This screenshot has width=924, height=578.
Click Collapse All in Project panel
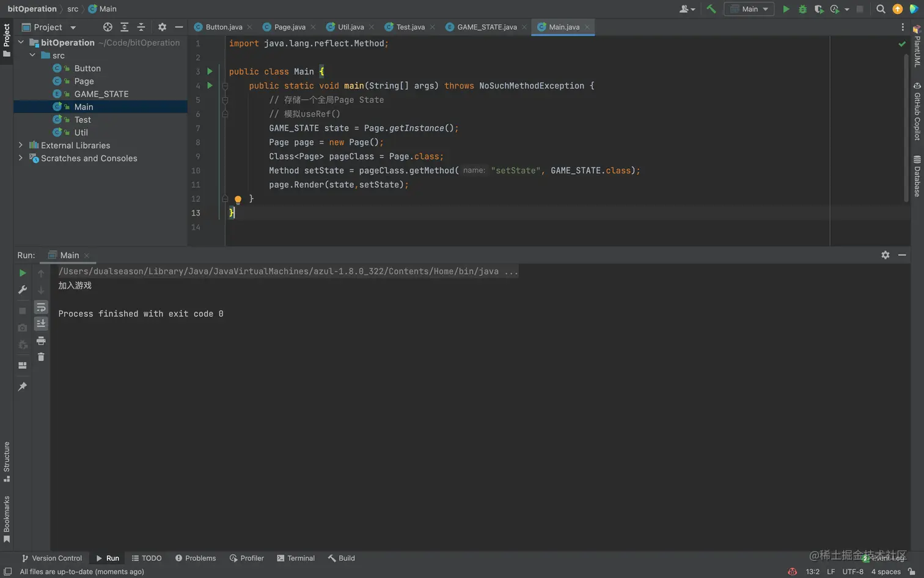(x=141, y=27)
